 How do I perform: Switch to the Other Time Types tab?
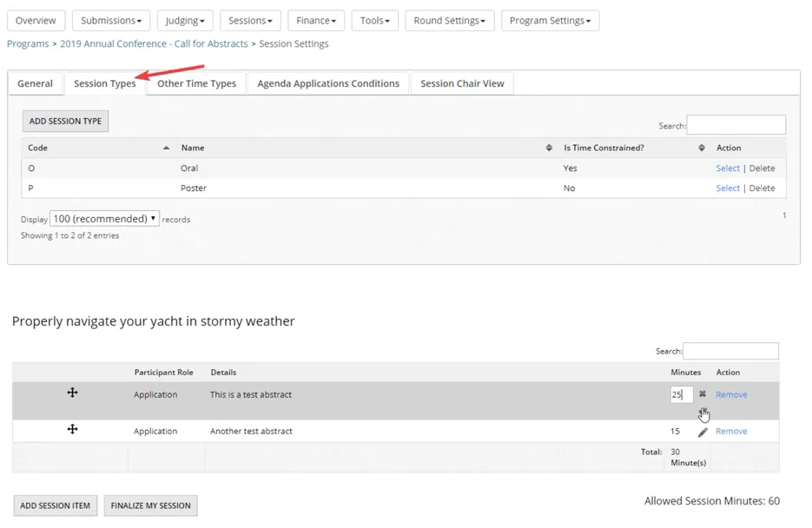click(197, 83)
